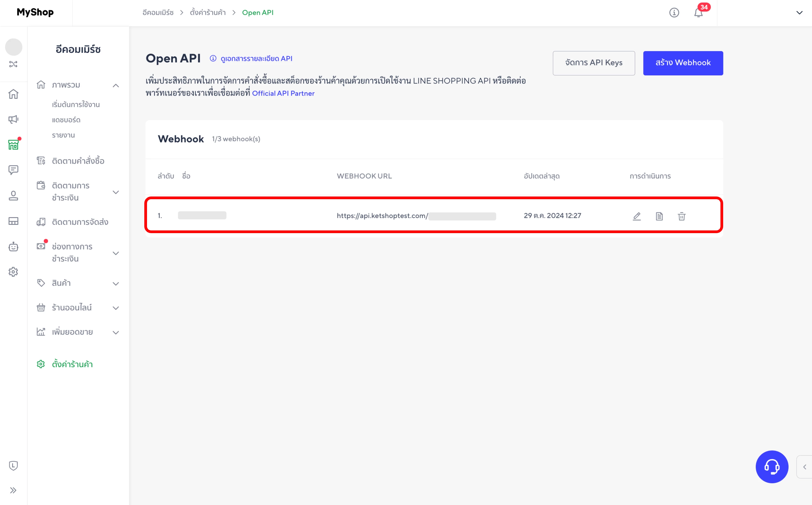Viewport: 812px width, 505px height.
Task: Open ติดตามคำสั่งซื้อ menu item
Action: pos(78,161)
